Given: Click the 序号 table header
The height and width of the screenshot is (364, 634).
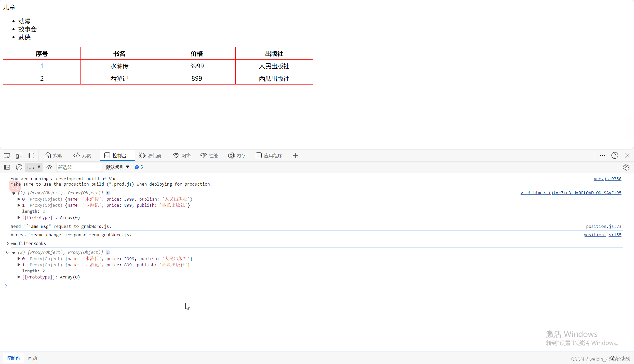Looking at the screenshot, I should click(x=42, y=53).
